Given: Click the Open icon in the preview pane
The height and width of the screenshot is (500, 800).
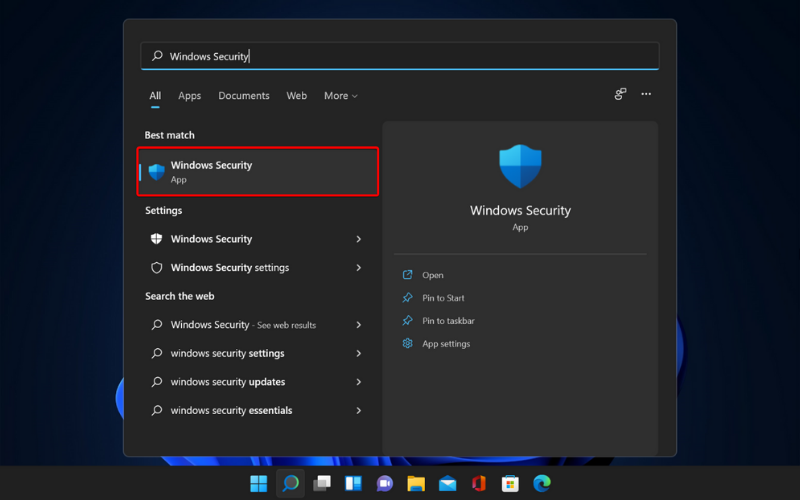Looking at the screenshot, I should (407, 275).
